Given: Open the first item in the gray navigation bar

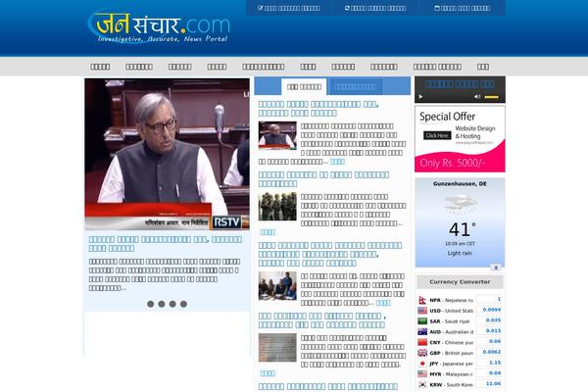Looking at the screenshot, I should (x=100, y=67).
